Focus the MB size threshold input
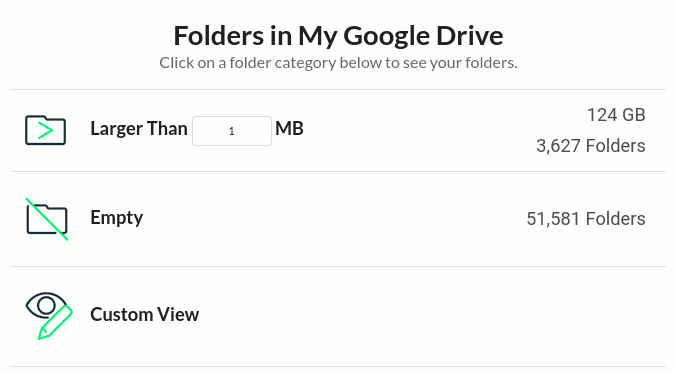The width and height of the screenshot is (674, 373). coord(232,131)
